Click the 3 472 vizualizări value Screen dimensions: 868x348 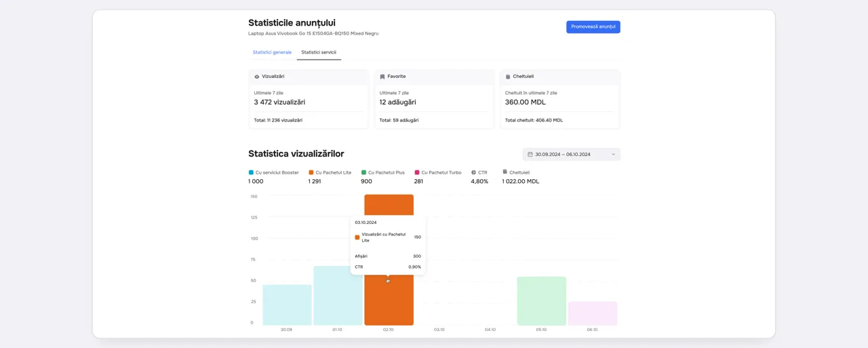point(279,102)
